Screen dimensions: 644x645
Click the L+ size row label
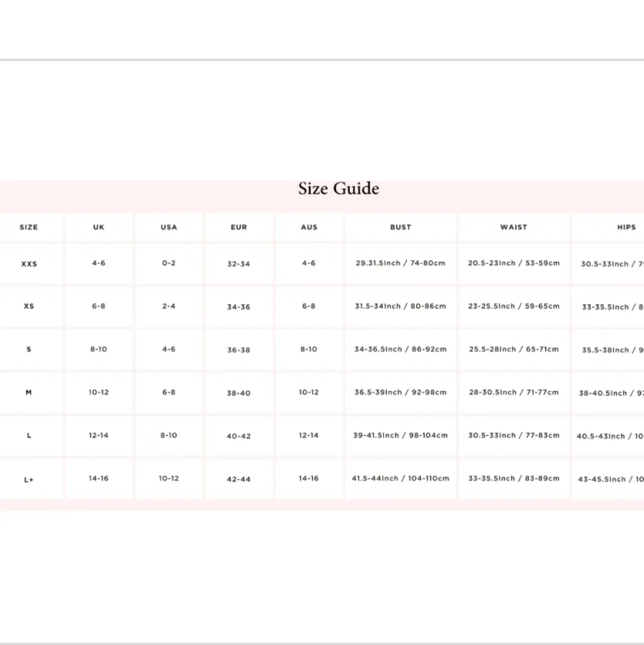pyautogui.click(x=29, y=480)
